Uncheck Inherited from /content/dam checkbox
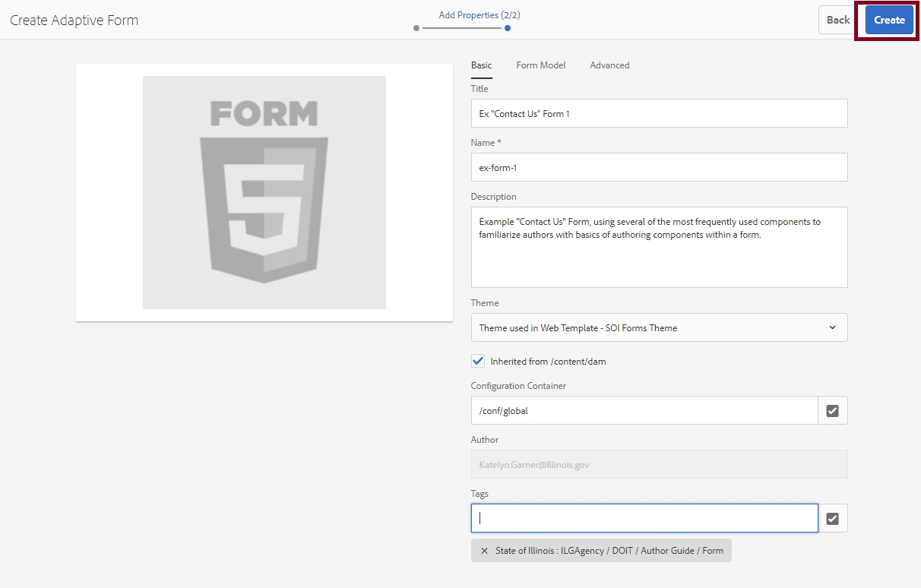 tap(478, 361)
